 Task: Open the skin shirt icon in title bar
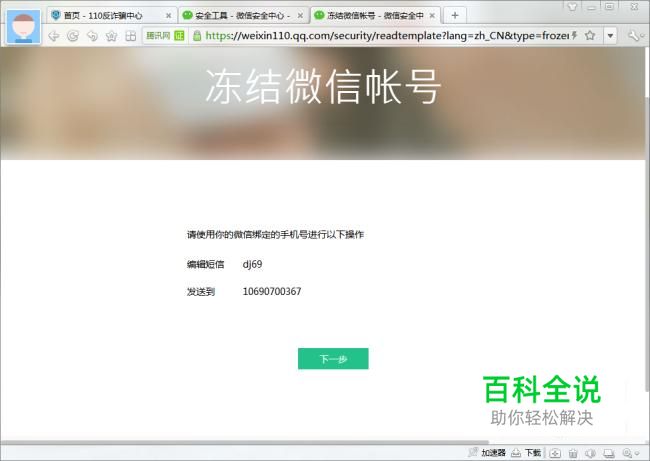(572, 6)
